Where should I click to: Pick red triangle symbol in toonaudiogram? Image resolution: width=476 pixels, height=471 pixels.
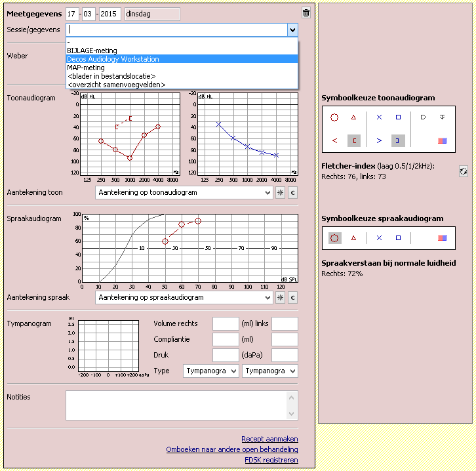click(x=353, y=117)
